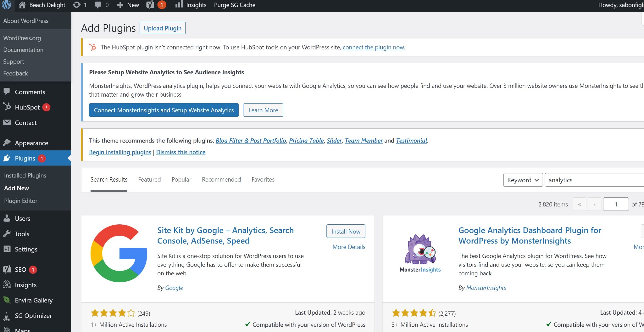644x332 pixels.
Task: Click the Plugins update count badge
Action: click(x=42, y=158)
